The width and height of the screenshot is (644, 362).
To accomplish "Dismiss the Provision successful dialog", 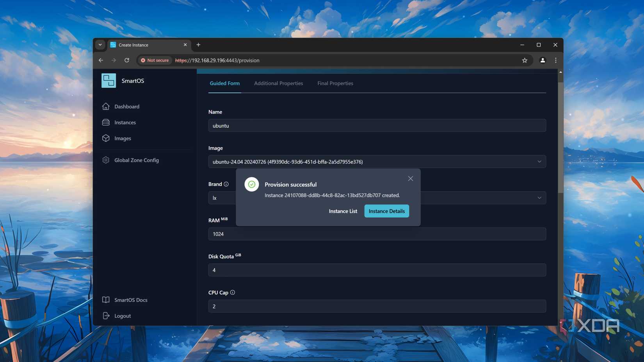I will click(410, 178).
